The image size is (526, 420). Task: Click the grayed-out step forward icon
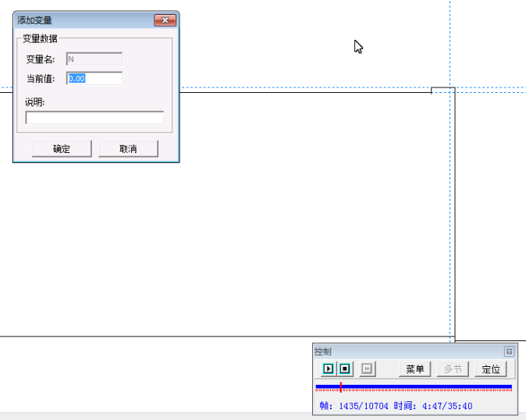point(368,369)
